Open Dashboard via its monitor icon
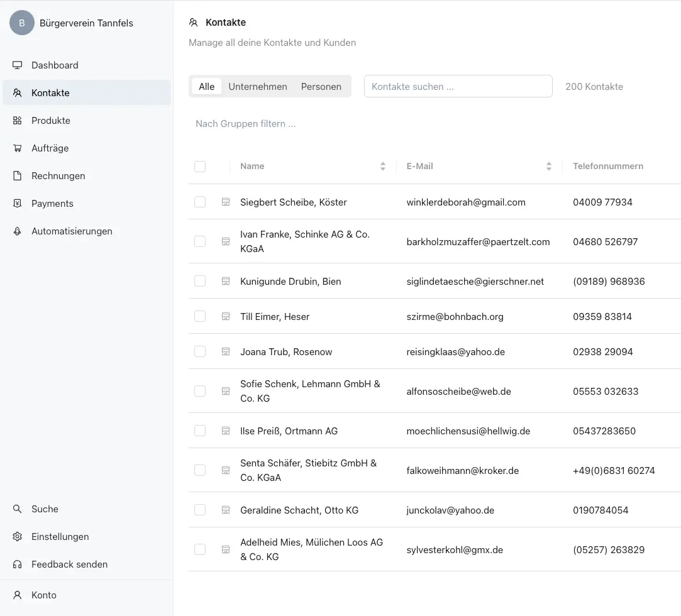This screenshot has height=616, width=681. point(18,65)
